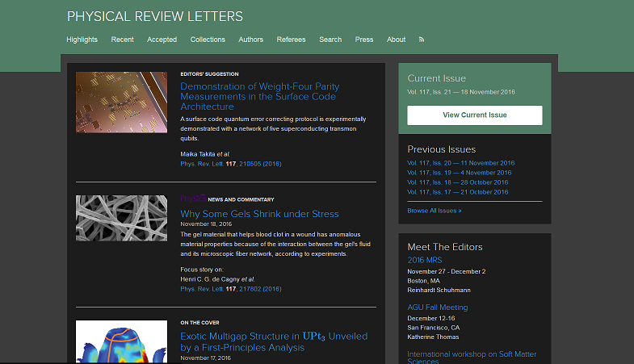Open the 2016 MRS event link
Image resolution: width=634 pixels, height=364 pixels.
[425, 260]
